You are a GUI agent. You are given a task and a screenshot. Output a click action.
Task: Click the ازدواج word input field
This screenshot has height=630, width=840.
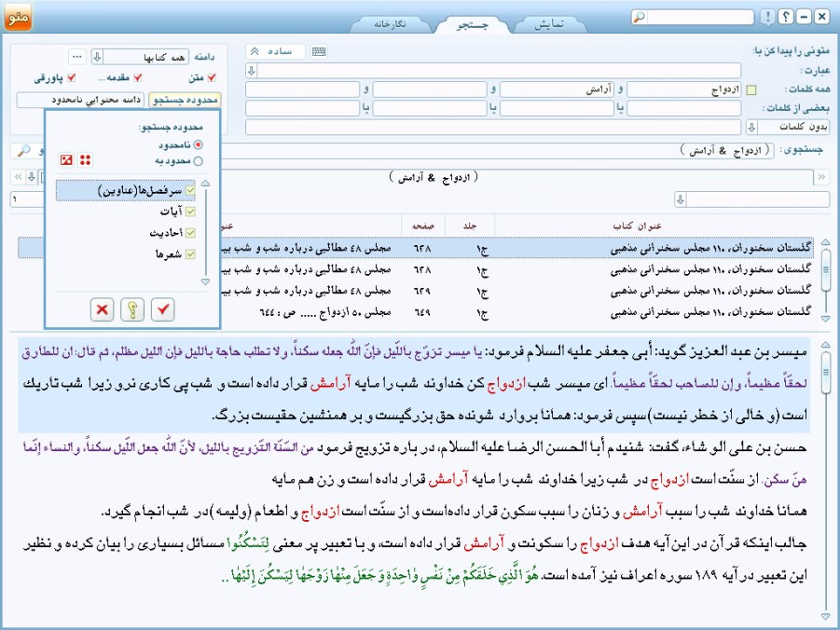pos(683,89)
